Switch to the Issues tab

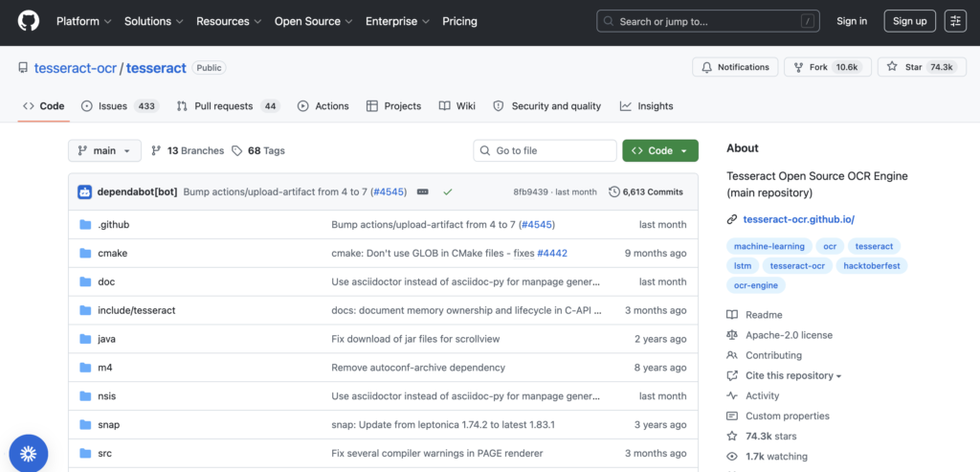[120, 106]
